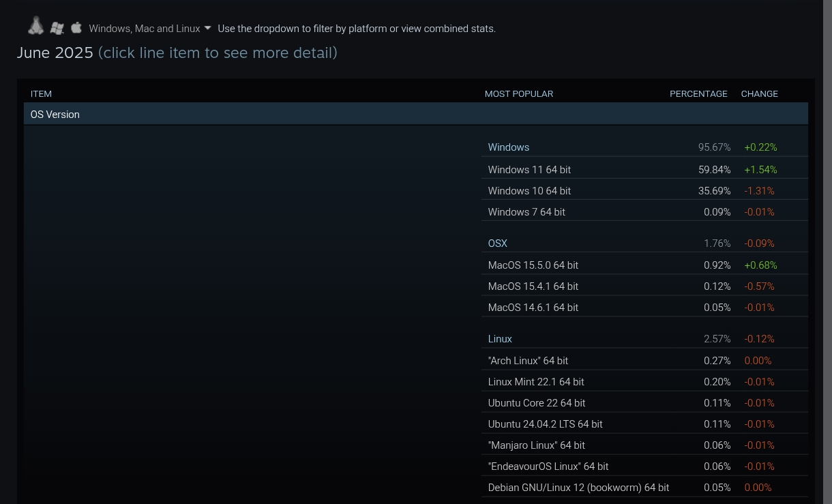
Task: Click the +0.68% change value
Action: pos(760,265)
